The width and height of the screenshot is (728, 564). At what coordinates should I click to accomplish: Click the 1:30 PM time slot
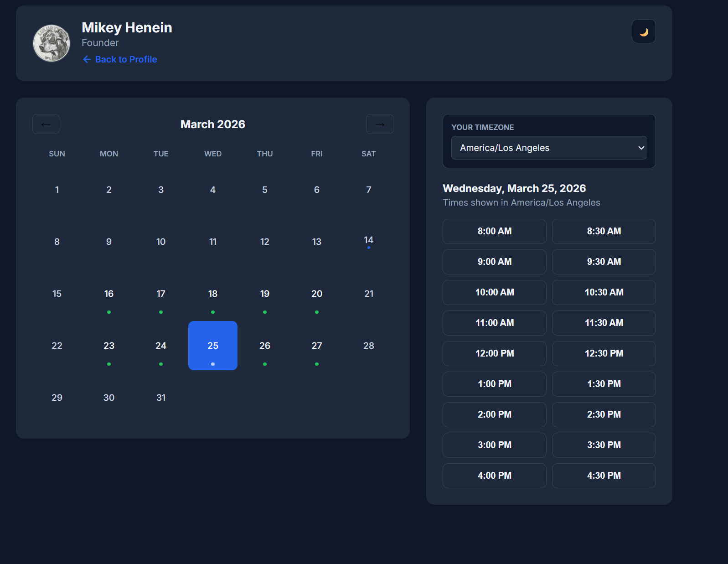coord(604,384)
